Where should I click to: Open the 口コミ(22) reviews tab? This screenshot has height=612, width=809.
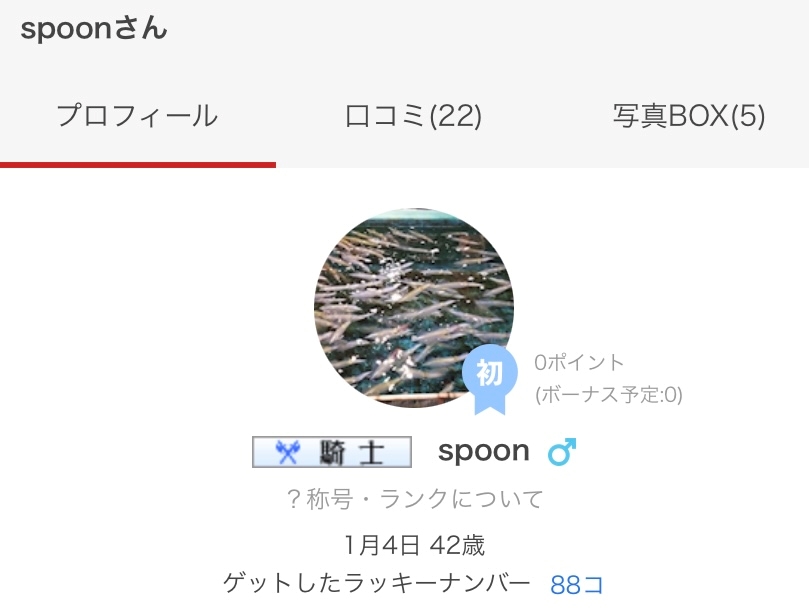[x=413, y=117]
